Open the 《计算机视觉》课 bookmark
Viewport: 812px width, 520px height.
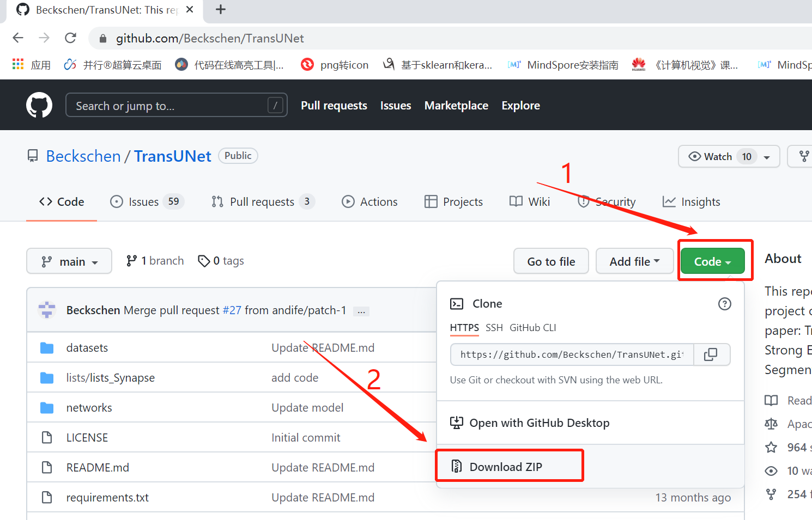coord(684,65)
